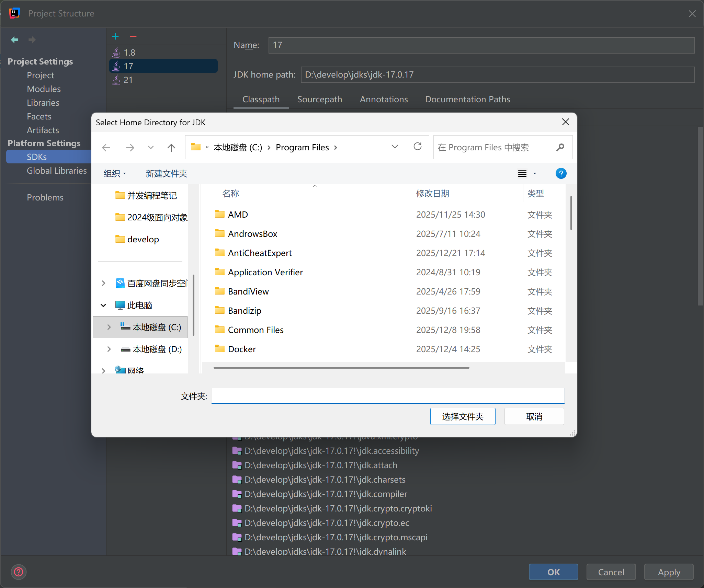Open the bottom-left help icon
The width and height of the screenshot is (704, 588).
[18, 572]
